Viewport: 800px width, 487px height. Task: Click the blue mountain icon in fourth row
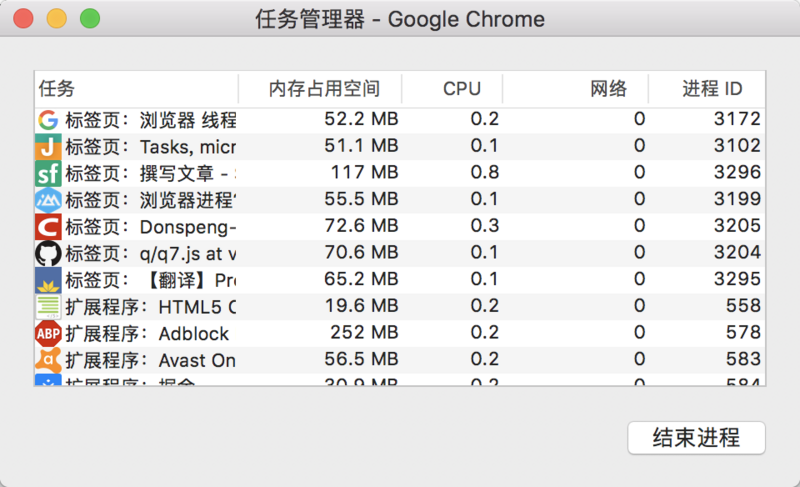coord(47,200)
